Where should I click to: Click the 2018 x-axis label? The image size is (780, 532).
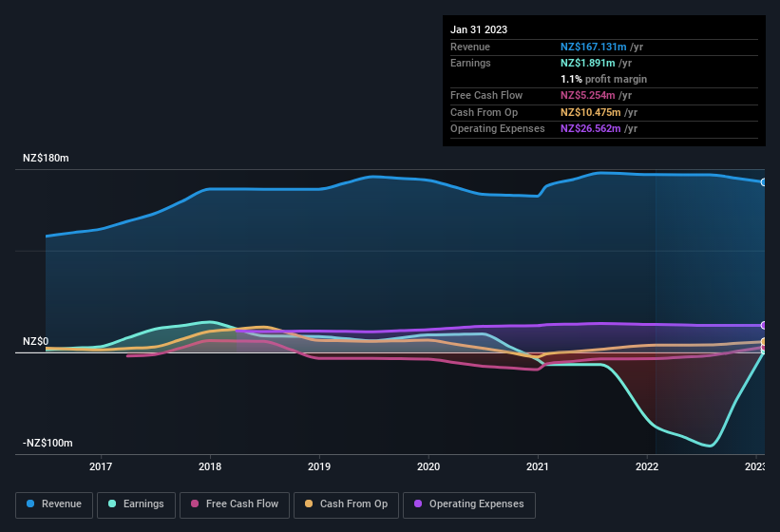click(x=210, y=466)
